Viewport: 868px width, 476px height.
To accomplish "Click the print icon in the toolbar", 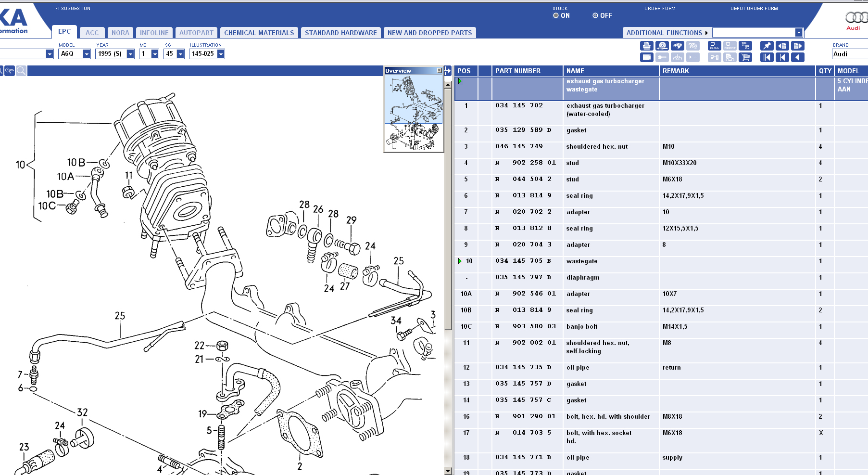I will coord(646,46).
